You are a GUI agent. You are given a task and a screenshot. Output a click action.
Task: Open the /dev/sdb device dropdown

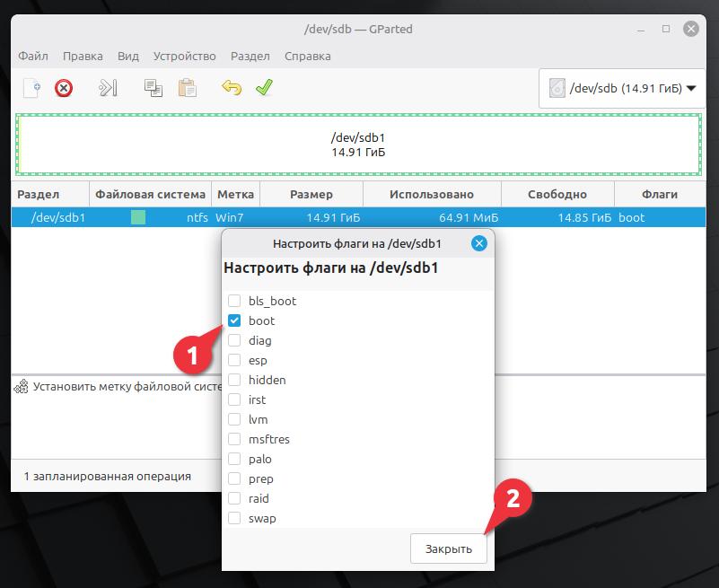pos(622,88)
